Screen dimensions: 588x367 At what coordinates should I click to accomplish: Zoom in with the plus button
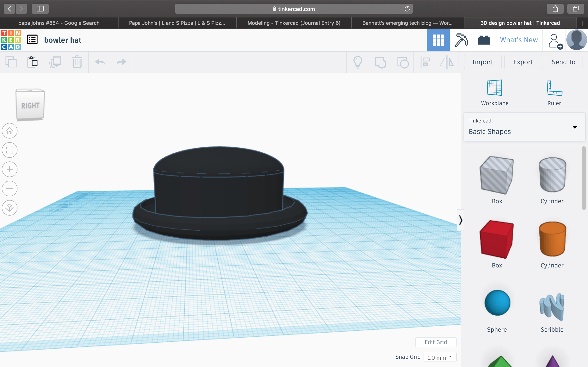(x=10, y=169)
